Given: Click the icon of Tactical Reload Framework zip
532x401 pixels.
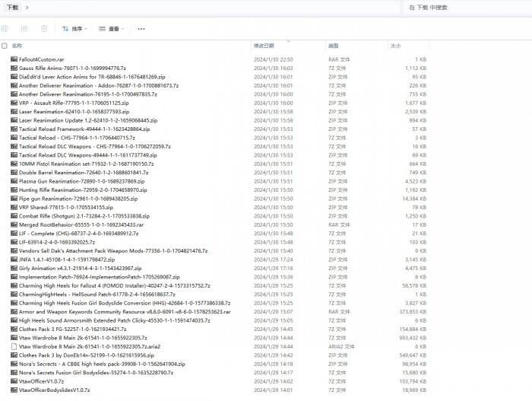Looking at the screenshot, I should pyautogui.click(x=14, y=129).
